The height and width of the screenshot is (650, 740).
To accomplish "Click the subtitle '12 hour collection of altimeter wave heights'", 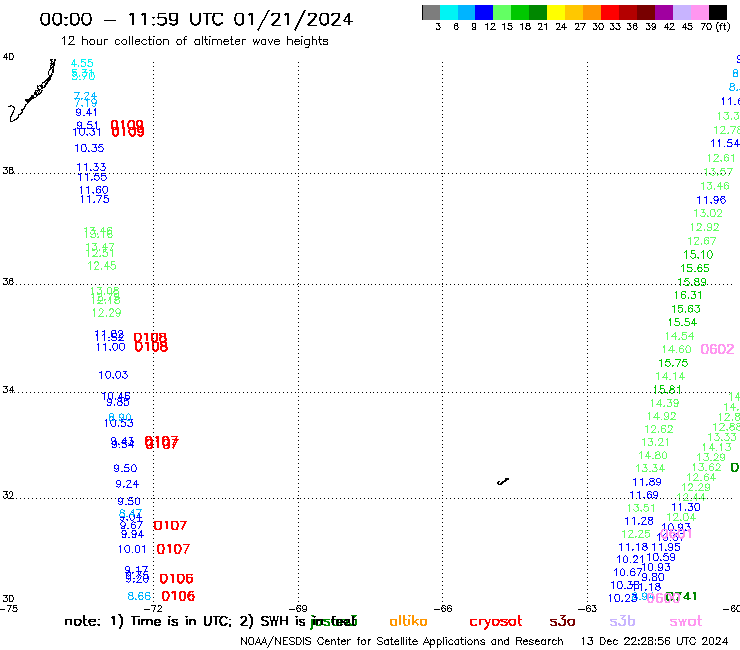I will point(194,41).
